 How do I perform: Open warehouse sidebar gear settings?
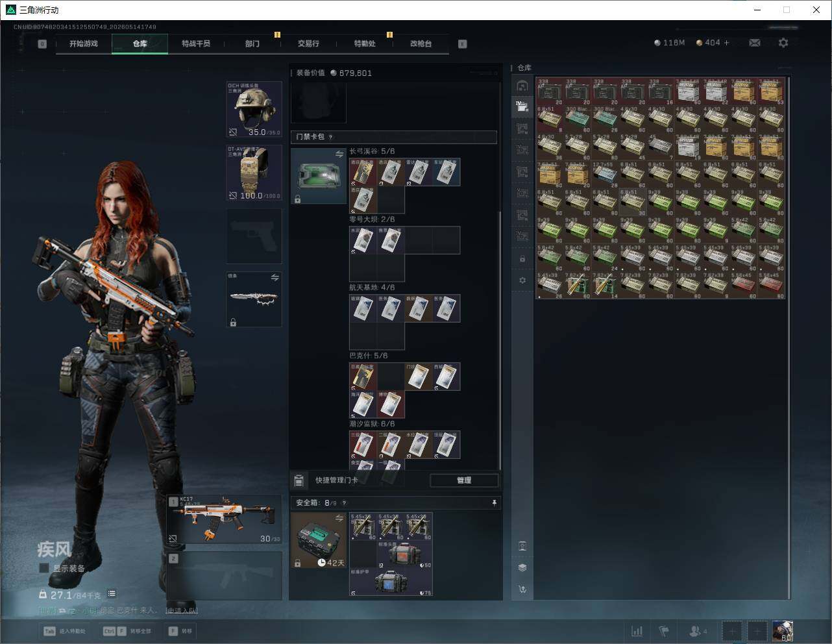pos(522,280)
